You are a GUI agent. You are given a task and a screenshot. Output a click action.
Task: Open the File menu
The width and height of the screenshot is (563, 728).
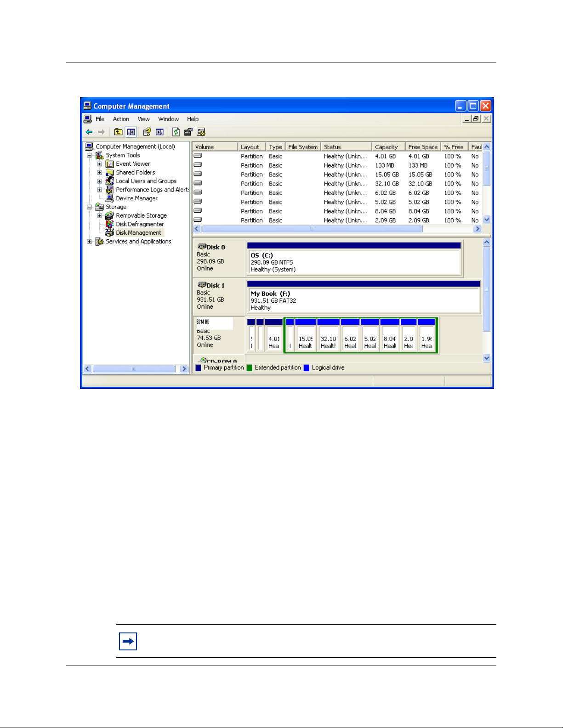[100, 119]
